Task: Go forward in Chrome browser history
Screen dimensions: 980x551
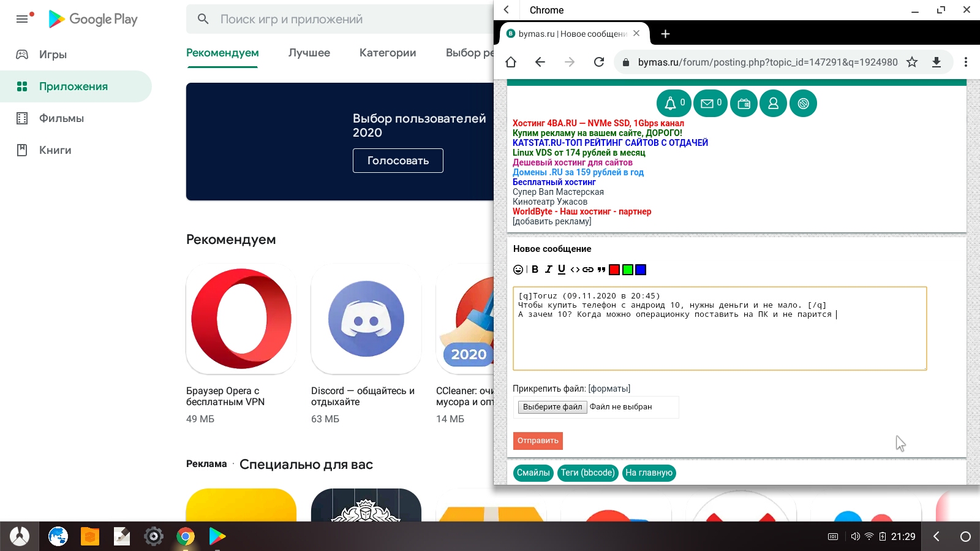Action: pyautogui.click(x=570, y=62)
